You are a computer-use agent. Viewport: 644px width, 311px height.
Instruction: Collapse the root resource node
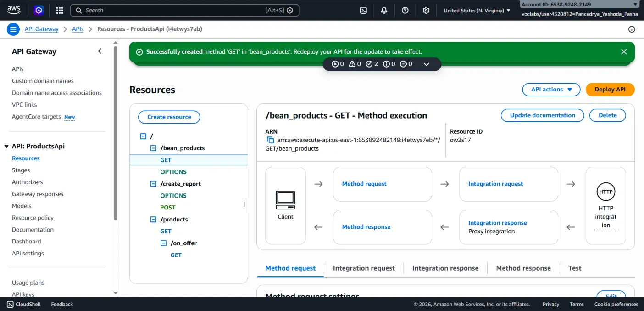143,136
